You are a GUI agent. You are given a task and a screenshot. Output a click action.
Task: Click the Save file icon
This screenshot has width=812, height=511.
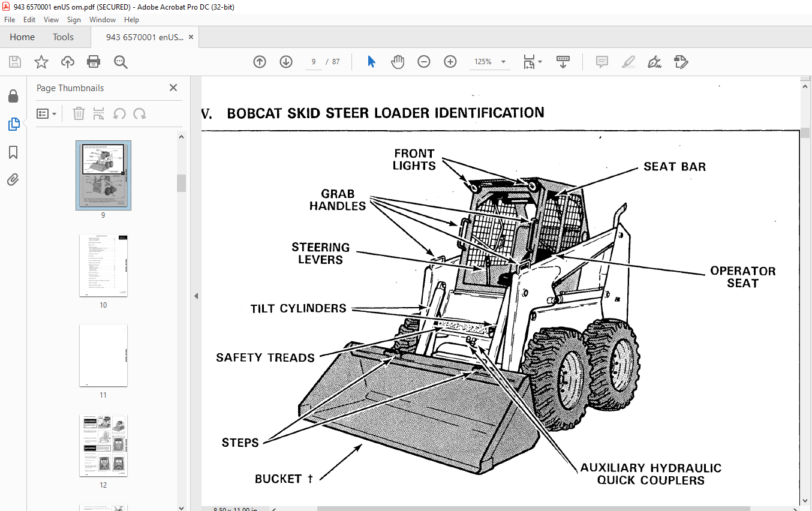click(x=14, y=62)
